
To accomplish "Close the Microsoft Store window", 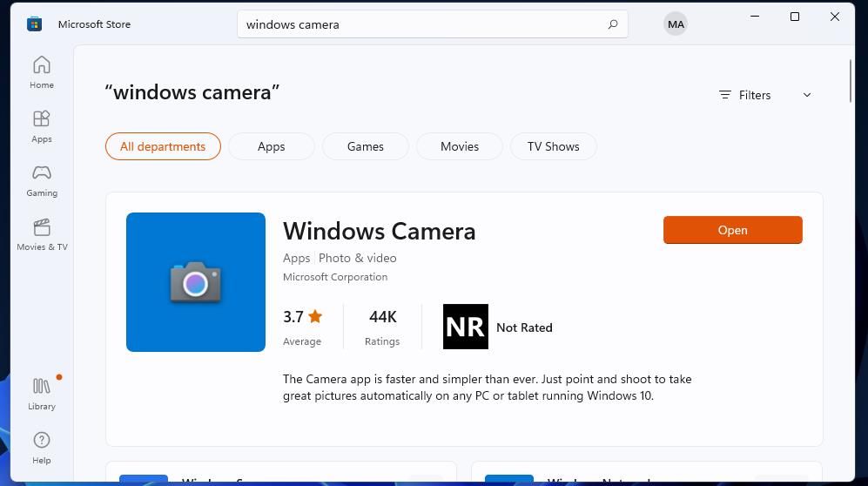I will coord(835,17).
